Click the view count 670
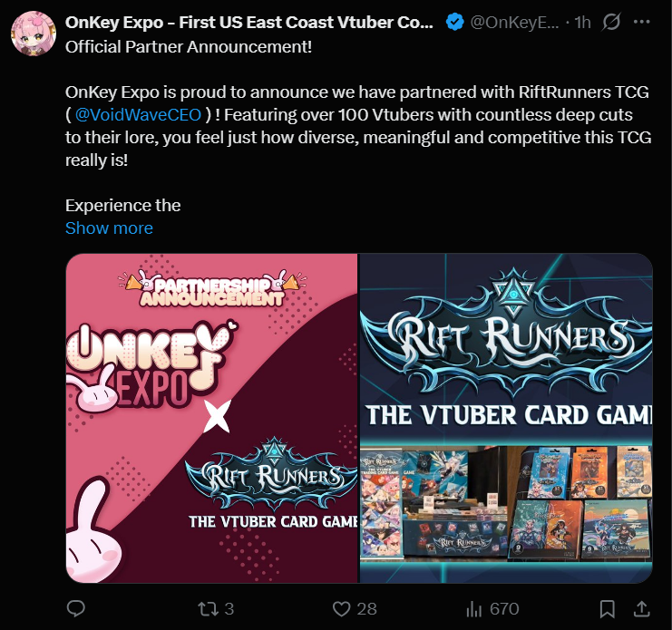 coord(504,608)
